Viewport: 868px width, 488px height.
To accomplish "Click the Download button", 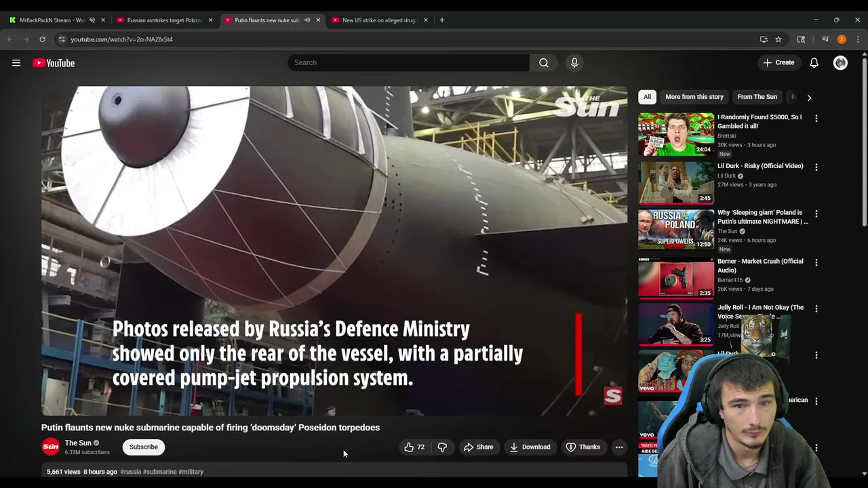I will (x=530, y=447).
